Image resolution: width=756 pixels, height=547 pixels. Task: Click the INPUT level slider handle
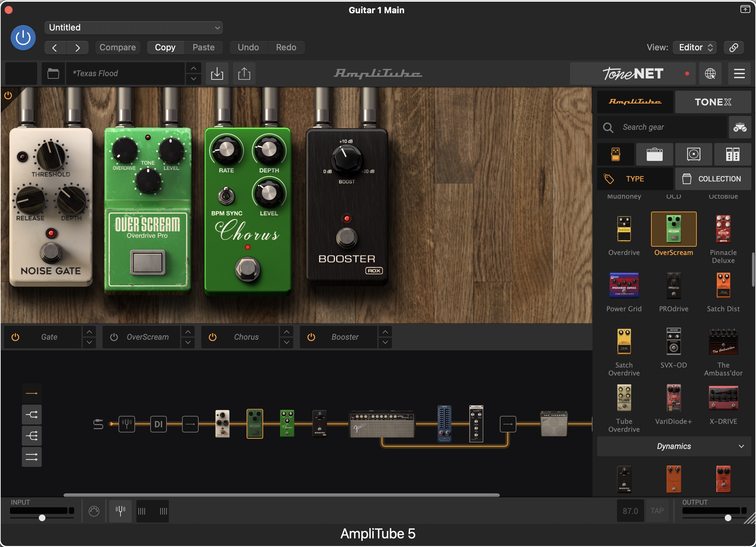(x=42, y=518)
